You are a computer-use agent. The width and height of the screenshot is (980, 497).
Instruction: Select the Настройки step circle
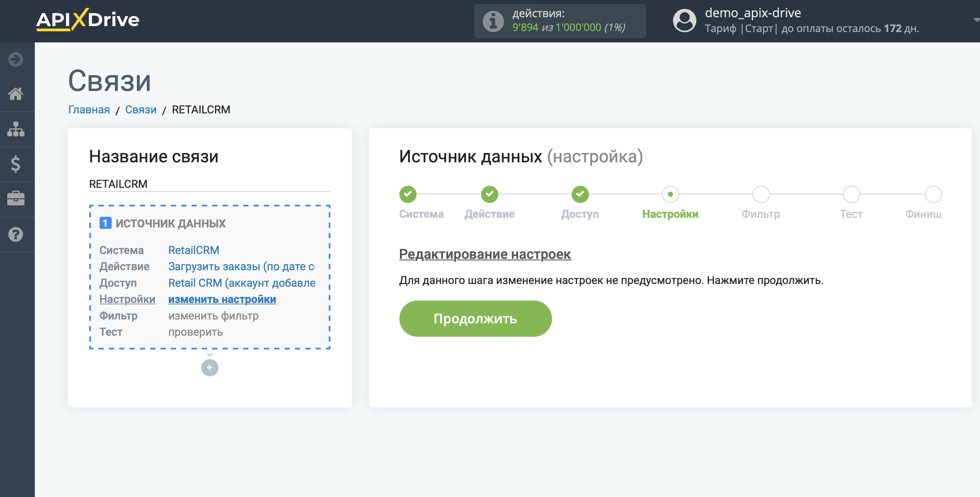[670, 194]
